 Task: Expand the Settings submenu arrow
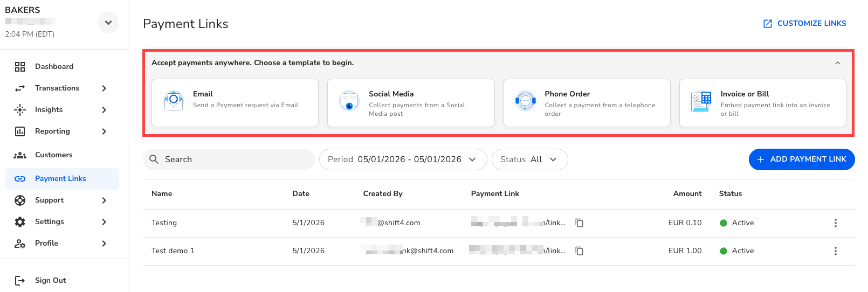click(x=104, y=222)
